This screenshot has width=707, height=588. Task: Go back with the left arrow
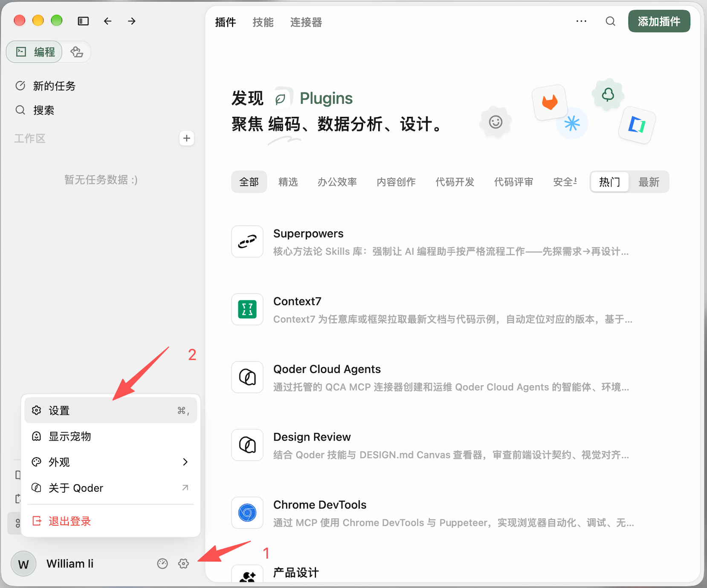point(107,21)
